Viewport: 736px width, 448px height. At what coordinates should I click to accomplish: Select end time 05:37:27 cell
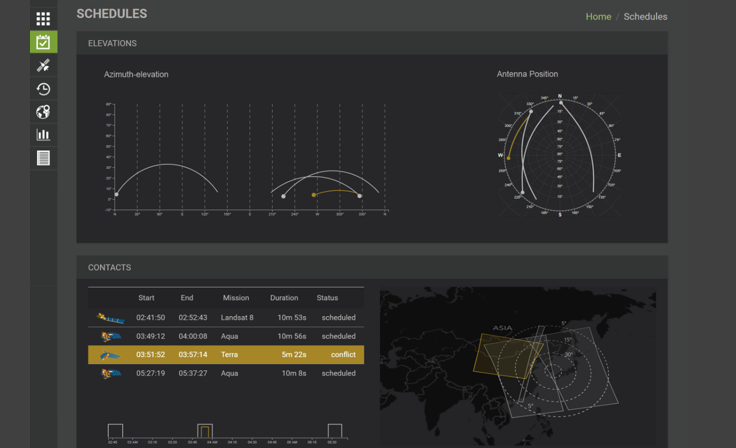[192, 373]
